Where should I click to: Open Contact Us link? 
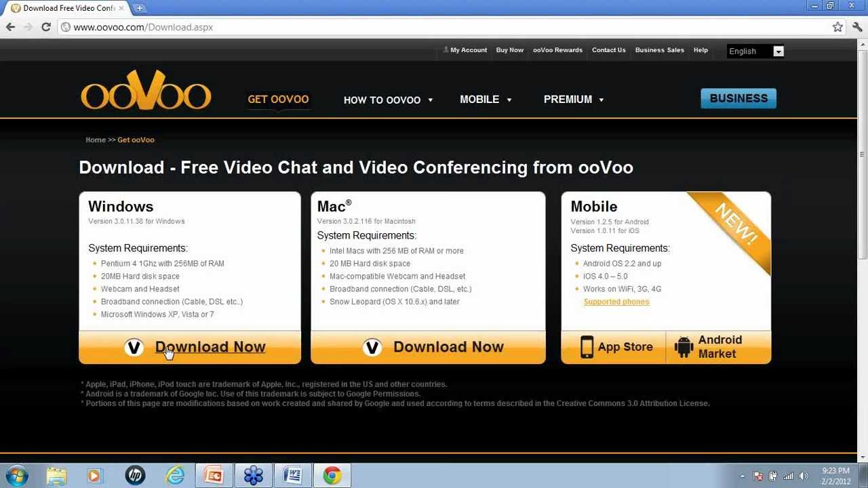609,50
